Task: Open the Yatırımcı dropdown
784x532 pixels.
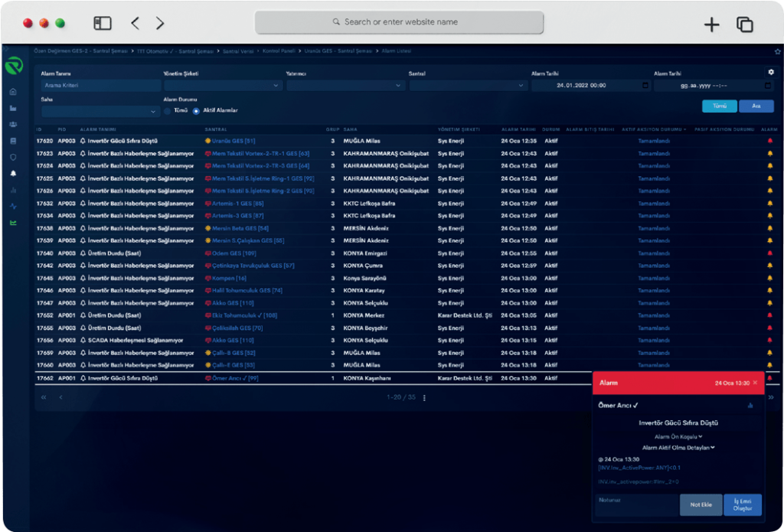Action: [x=345, y=86]
